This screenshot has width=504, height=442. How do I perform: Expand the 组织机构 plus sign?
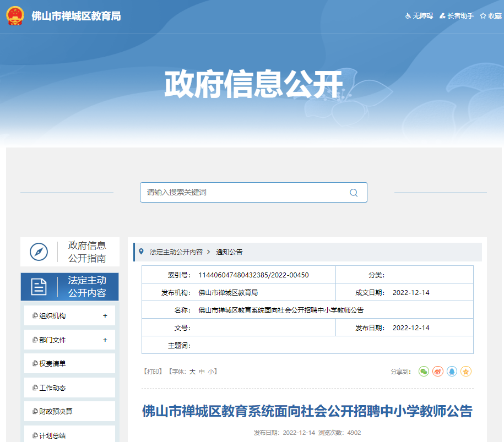pos(105,316)
